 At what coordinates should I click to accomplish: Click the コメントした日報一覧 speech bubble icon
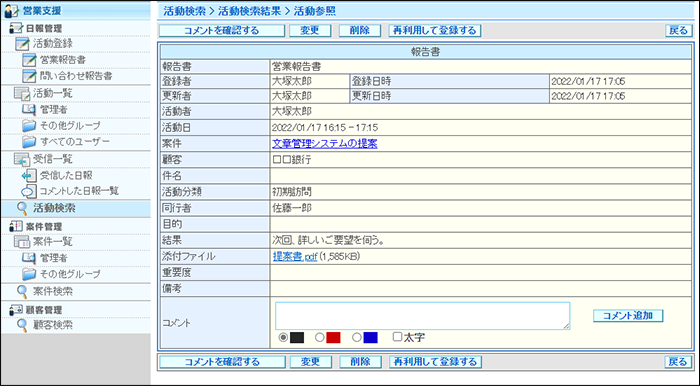29,191
